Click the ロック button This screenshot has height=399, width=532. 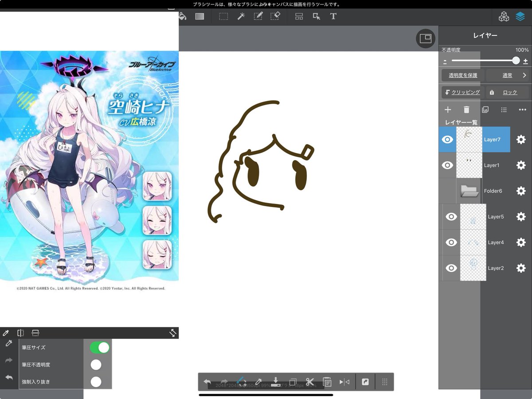pyautogui.click(x=508, y=92)
